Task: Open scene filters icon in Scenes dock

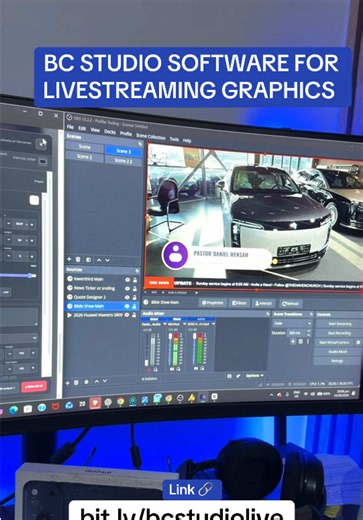Action: coord(88,260)
